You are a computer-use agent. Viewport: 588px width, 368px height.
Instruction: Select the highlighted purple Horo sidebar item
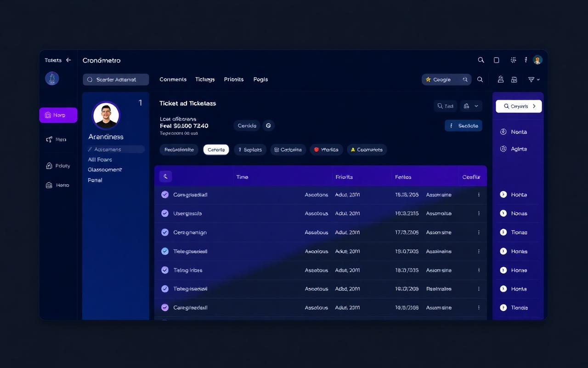pos(58,115)
